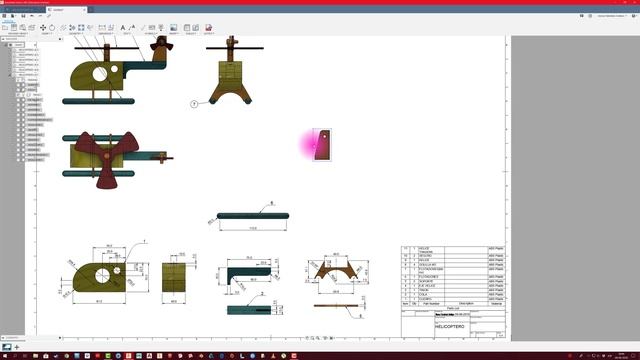Click the Balloon tool icon
This screenshot has width=640, height=360.
[x=196, y=28]
